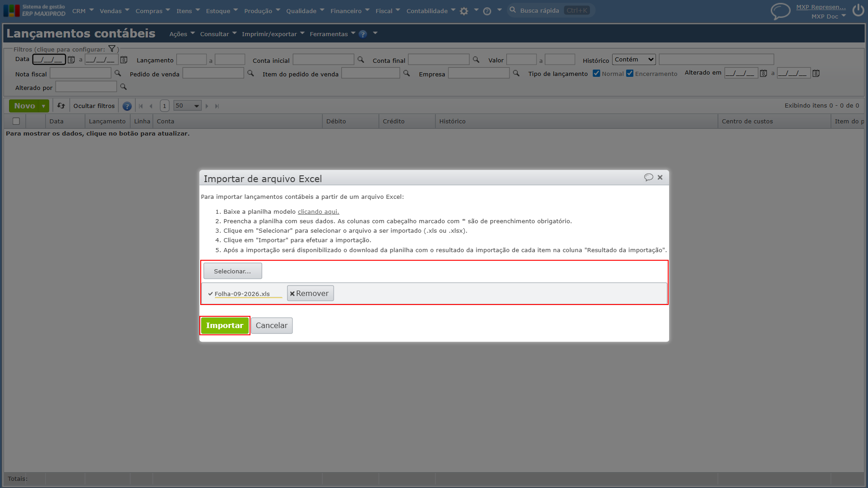Click the settings gear icon in top bar
Screen dimensions: 868x488
pos(464,11)
